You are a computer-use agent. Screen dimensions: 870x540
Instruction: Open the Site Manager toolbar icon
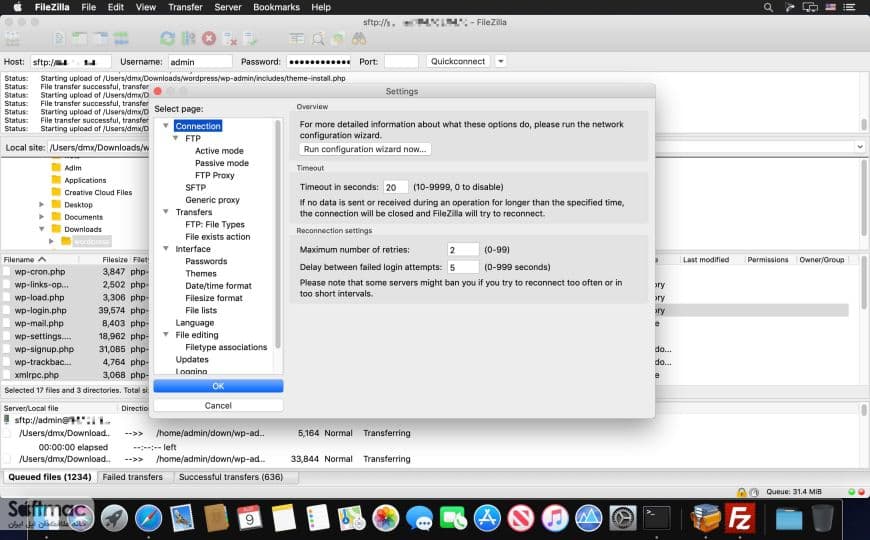click(x=12, y=39)
